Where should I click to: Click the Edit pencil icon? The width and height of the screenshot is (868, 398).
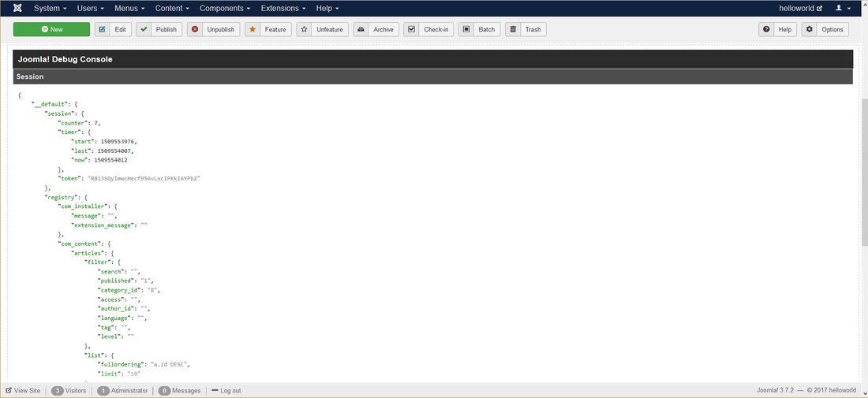[103, 29]
